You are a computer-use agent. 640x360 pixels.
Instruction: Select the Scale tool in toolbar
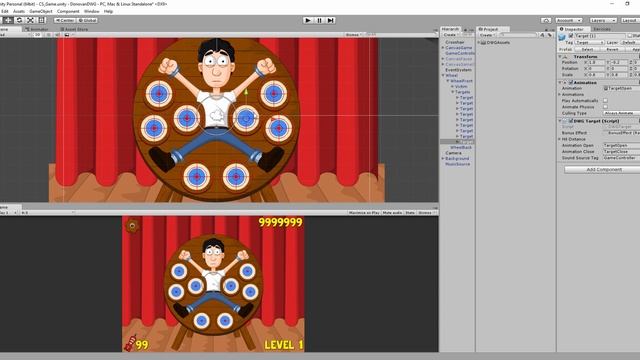30,20
